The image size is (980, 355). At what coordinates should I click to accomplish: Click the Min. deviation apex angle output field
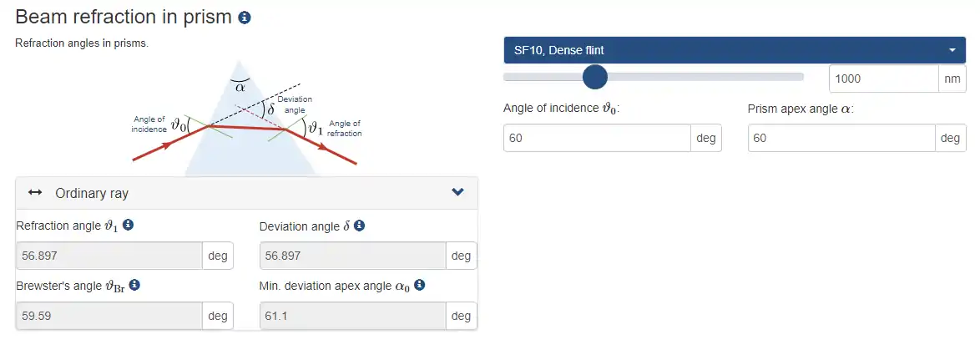[x=353, y=316]
